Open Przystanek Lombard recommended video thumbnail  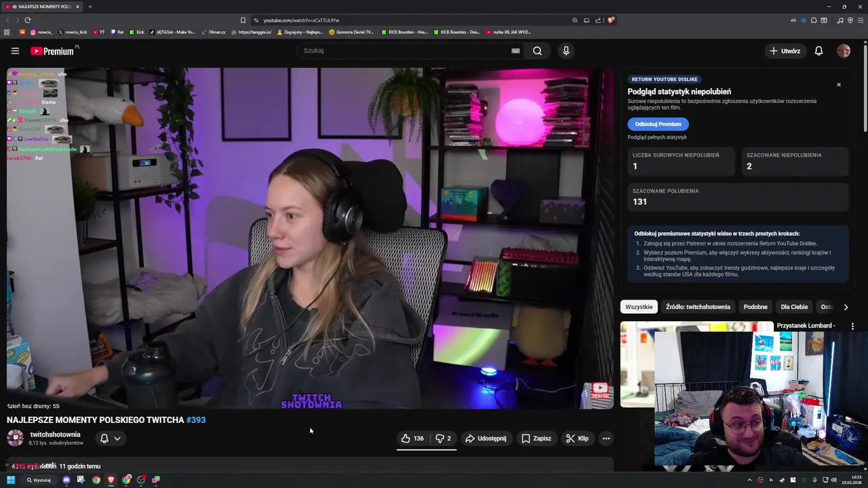click(x=696, y=365)
